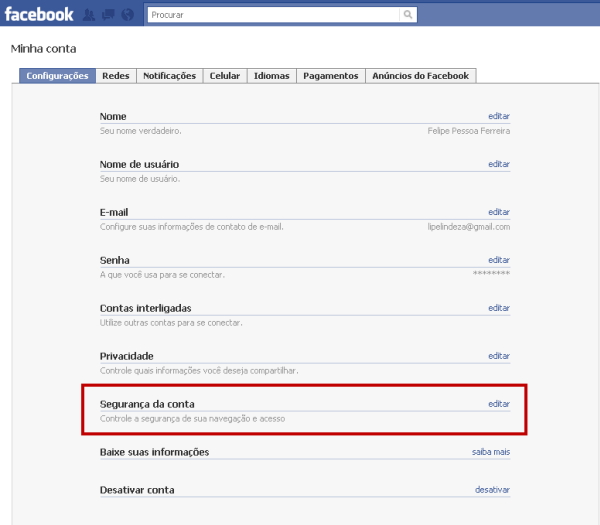The image size is (600, 525).
Task: Click the masked password asterisks
Action: [491, 273]
